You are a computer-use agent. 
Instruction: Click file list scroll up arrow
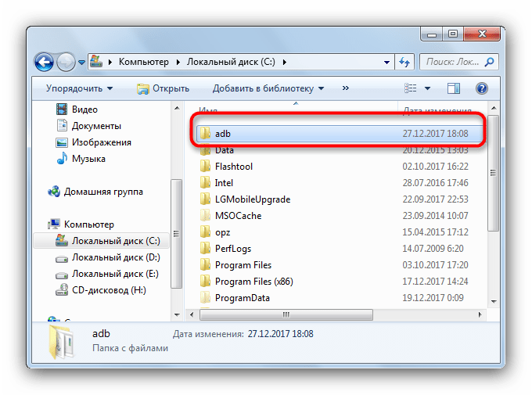click(x=494, y=108)
